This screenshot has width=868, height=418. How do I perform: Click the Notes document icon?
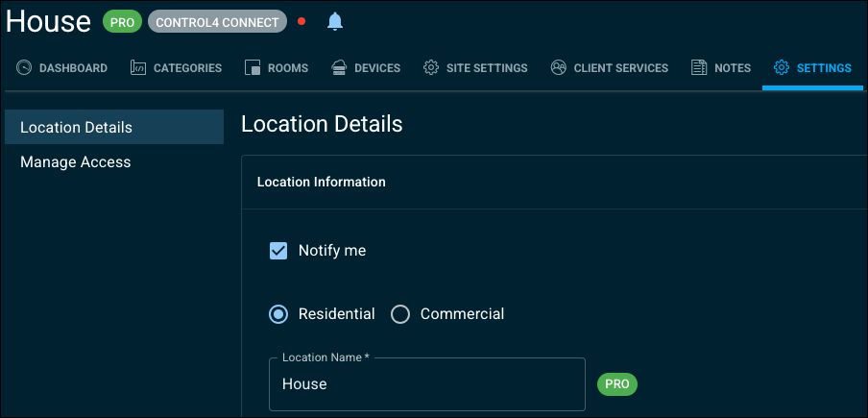pos(699,67)
